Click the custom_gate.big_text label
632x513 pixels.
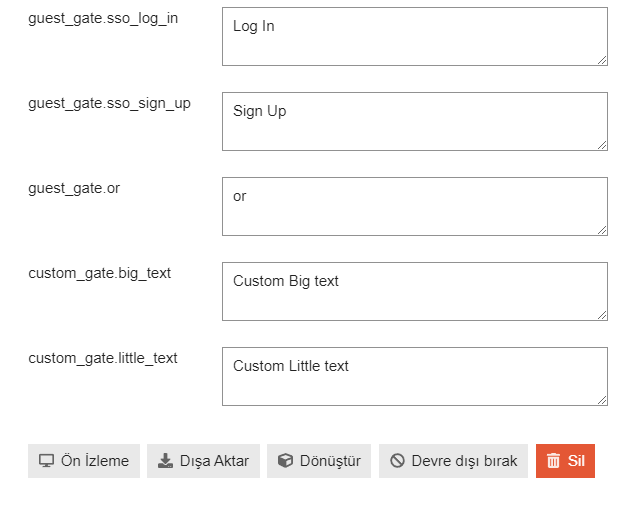click(100, 274)
